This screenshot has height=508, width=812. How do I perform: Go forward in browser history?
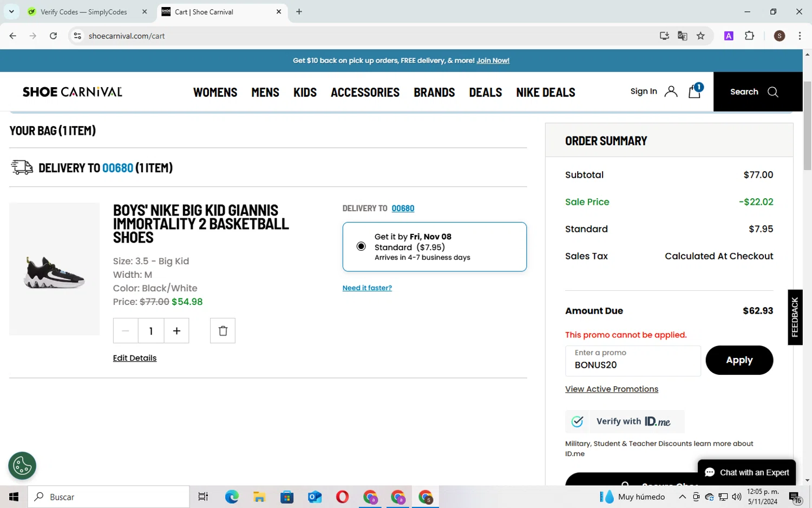pyautogui.click(x=33, y=36)
